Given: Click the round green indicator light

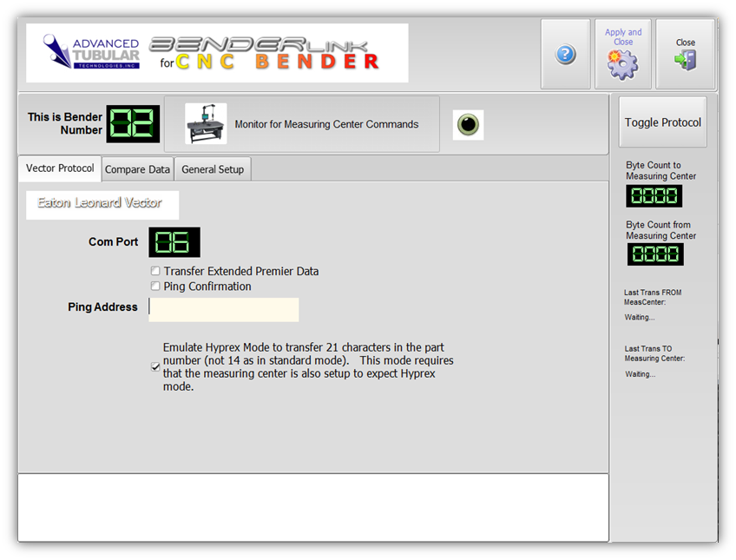Looking at the screenshot, I should (469, 124).
